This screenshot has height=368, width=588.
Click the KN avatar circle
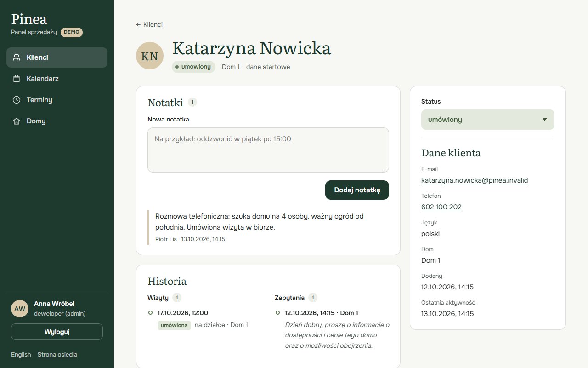point(150,56)
